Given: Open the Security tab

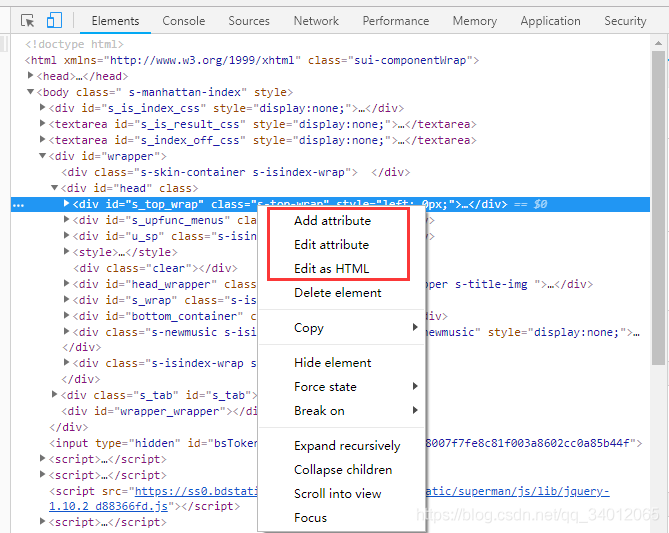Looking at the screenshot, I should (x=625, y=21).
